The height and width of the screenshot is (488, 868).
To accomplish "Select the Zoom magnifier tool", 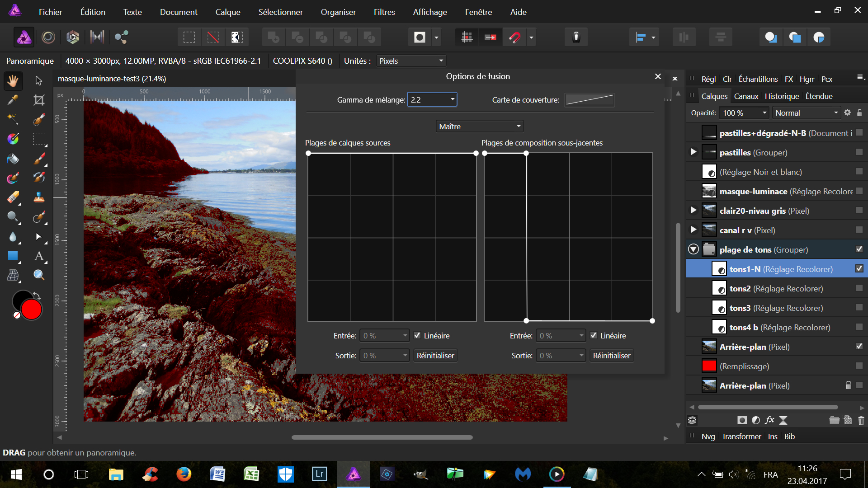I will coord(39,275).
